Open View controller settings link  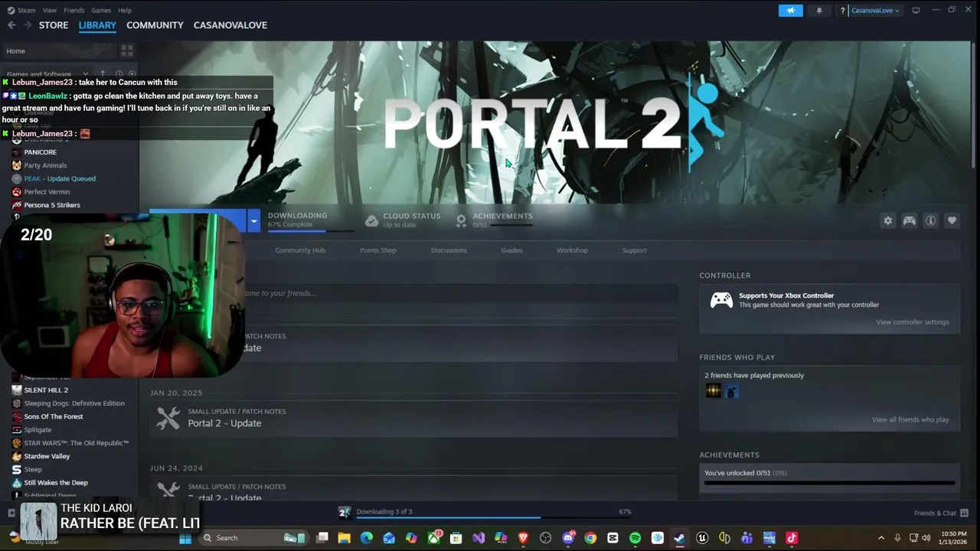[912, 322]
